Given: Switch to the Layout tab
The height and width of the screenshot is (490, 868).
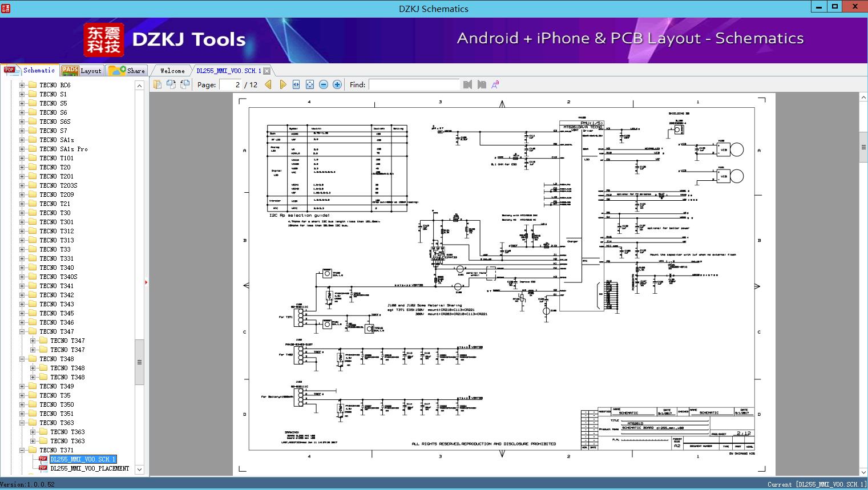Looking at the screenshot, I should pyautogui.click(x=83, y=71).
